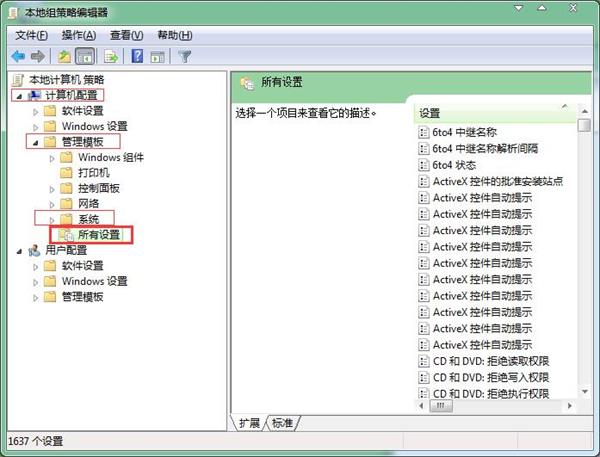Click the horizontal scrollbar left arrow
Screen dimensions: 600x457
[x=421, y=405]
